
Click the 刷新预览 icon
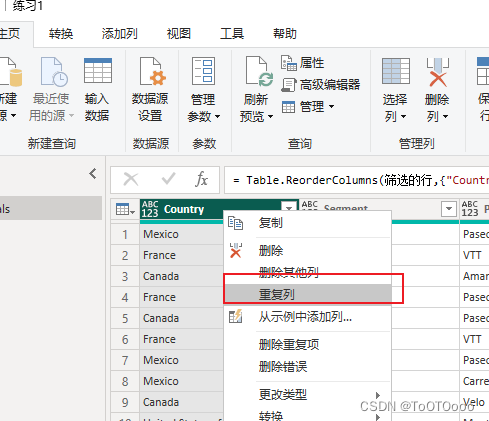pyautogui.click(x=259, y=71)
